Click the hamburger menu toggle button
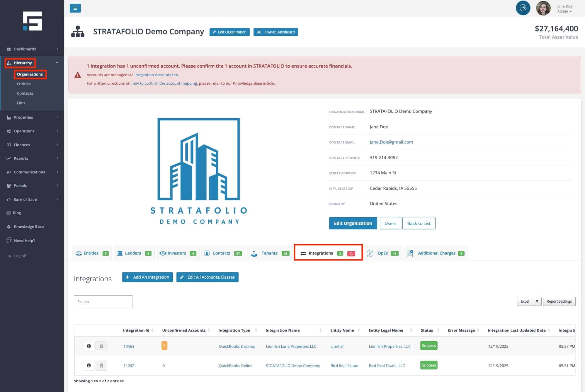 (x=75, y=8)
